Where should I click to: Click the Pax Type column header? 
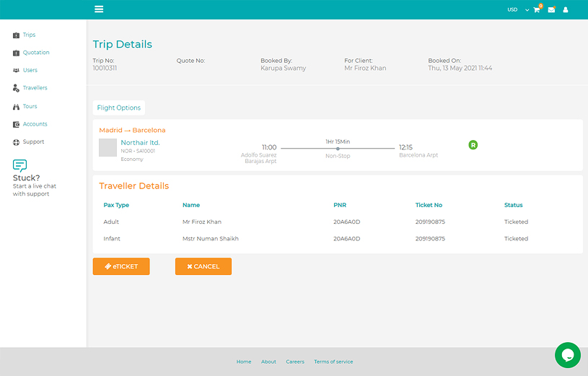(116, 205)
